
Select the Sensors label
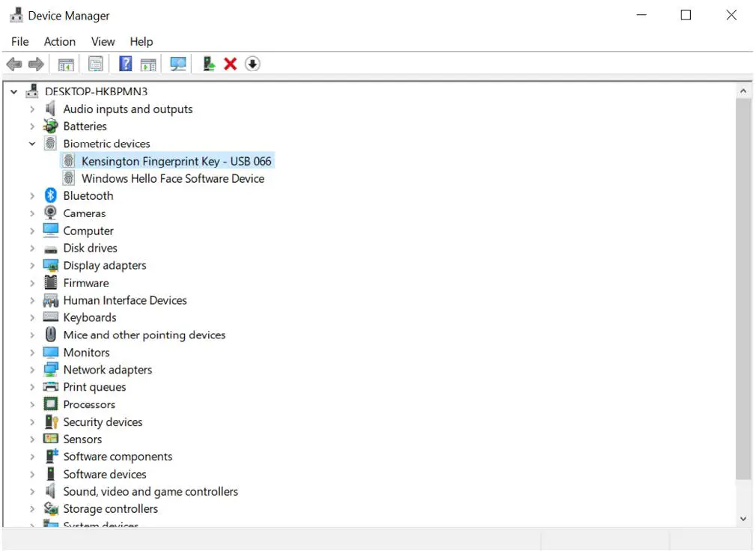82,439
